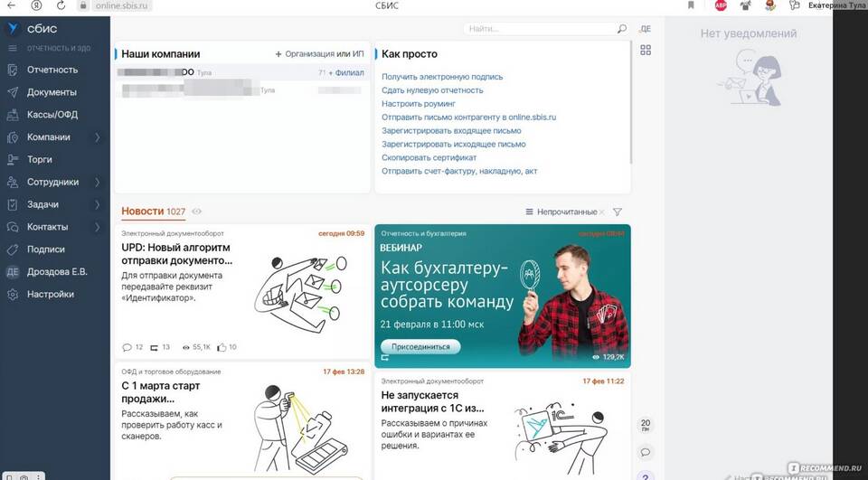
Task: Toggle the eye icon next to Новости
Action: (x=196, y=212)
